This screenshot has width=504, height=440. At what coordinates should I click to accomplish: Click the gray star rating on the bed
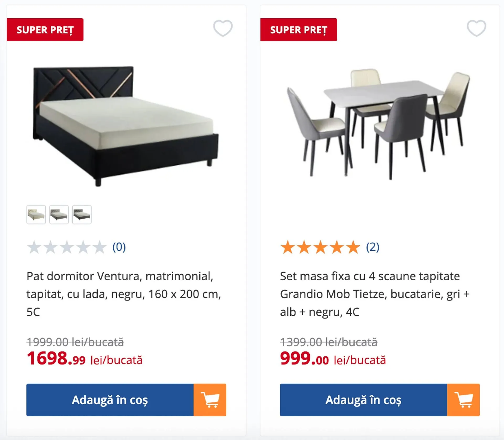click(67, 247)
